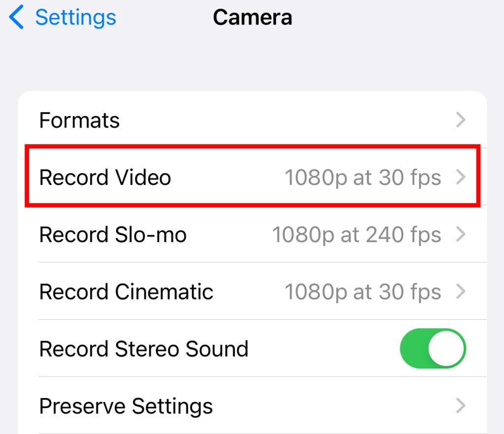Tap the Camera title at the top
The width and height of the screenshot is (504, 434).
252,17
